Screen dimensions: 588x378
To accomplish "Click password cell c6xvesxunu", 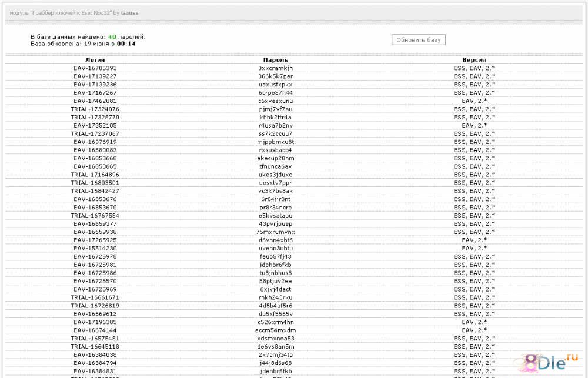I will pyautogui.click(x=276, y=101).
